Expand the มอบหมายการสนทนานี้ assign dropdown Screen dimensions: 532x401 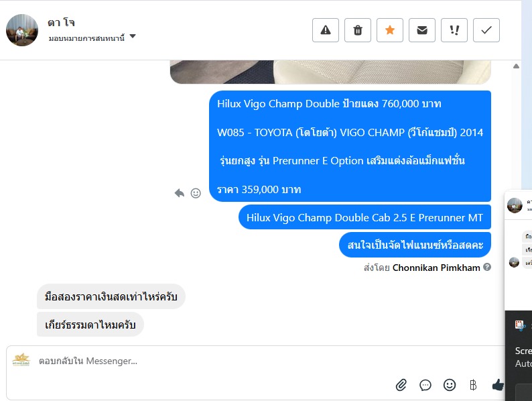(x=92, y=37)
